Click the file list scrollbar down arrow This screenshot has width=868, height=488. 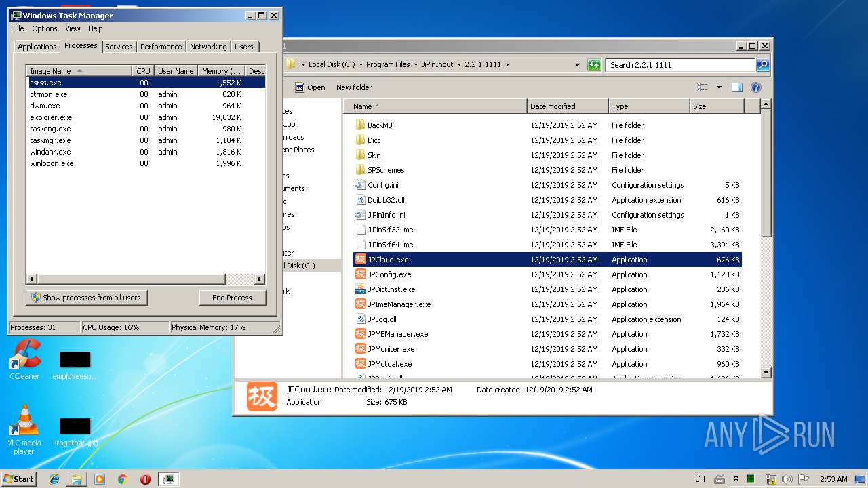(766, 372)
